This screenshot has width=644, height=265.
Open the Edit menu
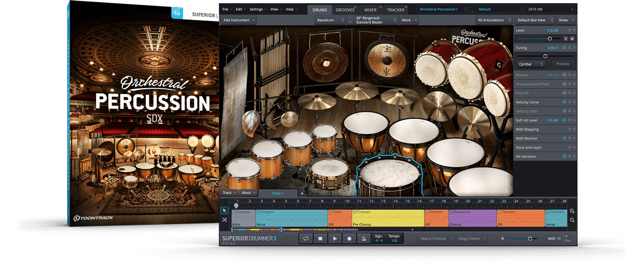[x=240, y=9]
